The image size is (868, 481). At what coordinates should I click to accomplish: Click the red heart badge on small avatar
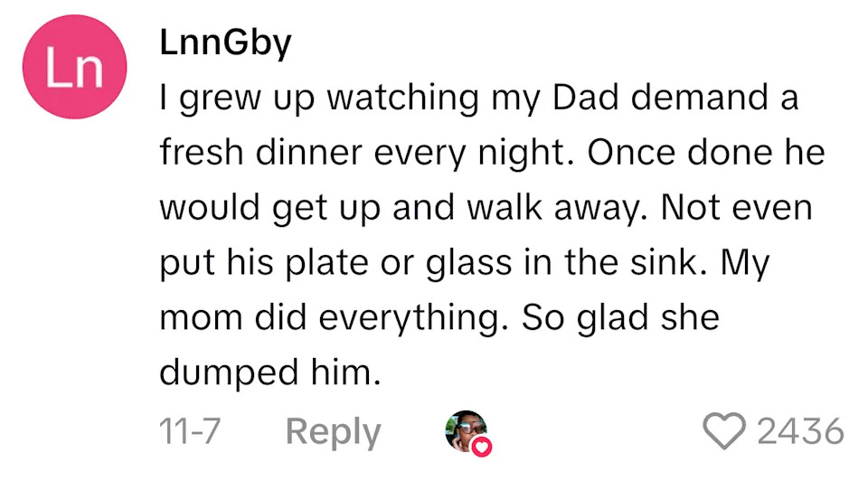482,446
